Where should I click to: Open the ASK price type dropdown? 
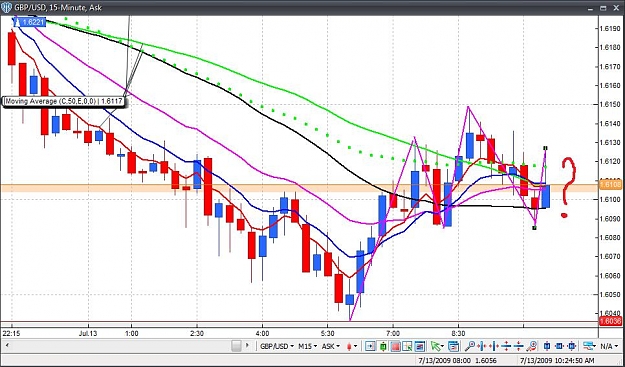(330, 346)
